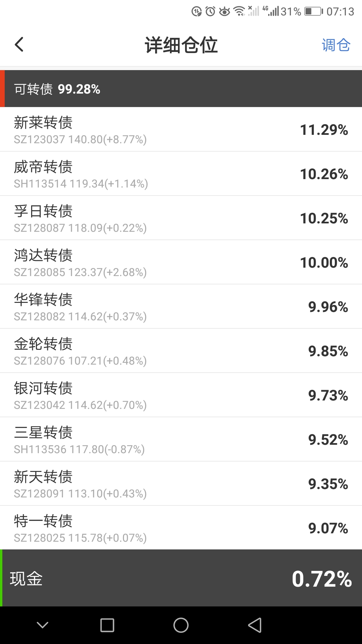Tap the eye comfort status icon

coord(225,11)
